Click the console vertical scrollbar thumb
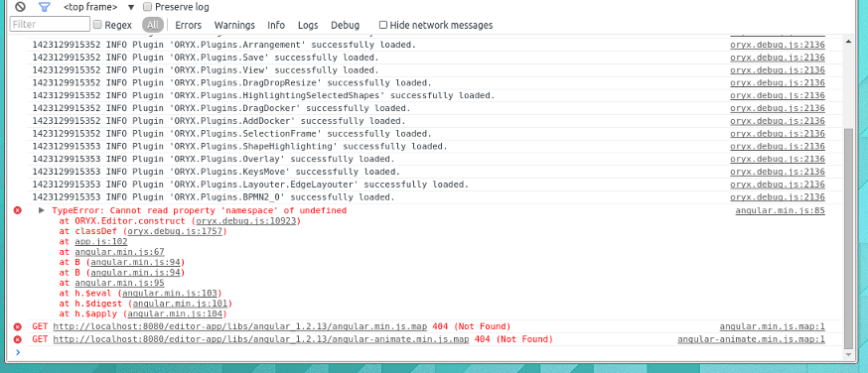868x373 pixels. pos(849,238)
